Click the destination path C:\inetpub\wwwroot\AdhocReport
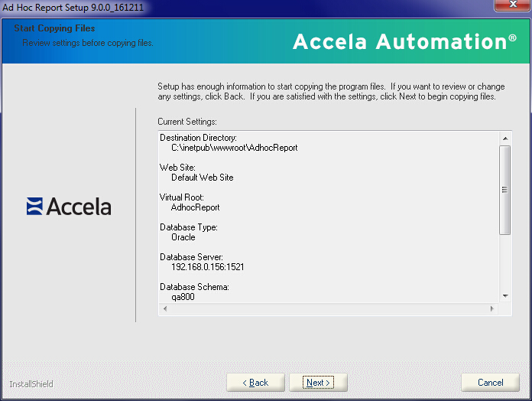 tap(234, 148)
